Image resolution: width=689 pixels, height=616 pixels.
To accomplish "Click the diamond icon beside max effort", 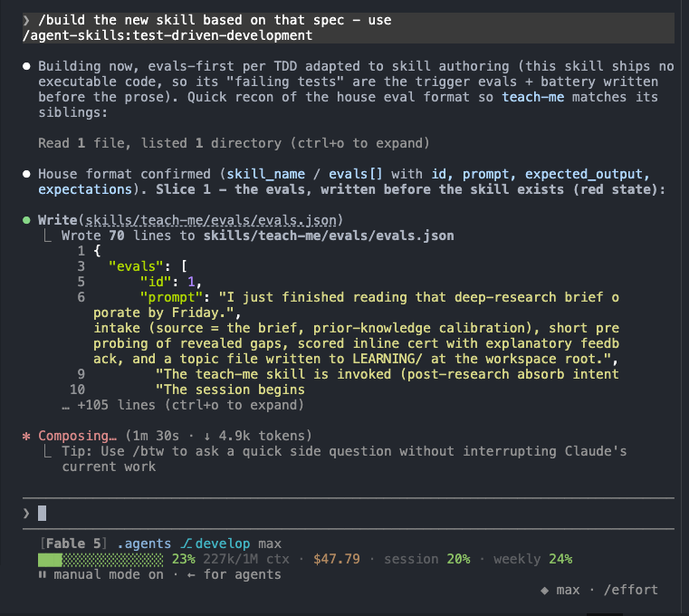I will [544, 591].
